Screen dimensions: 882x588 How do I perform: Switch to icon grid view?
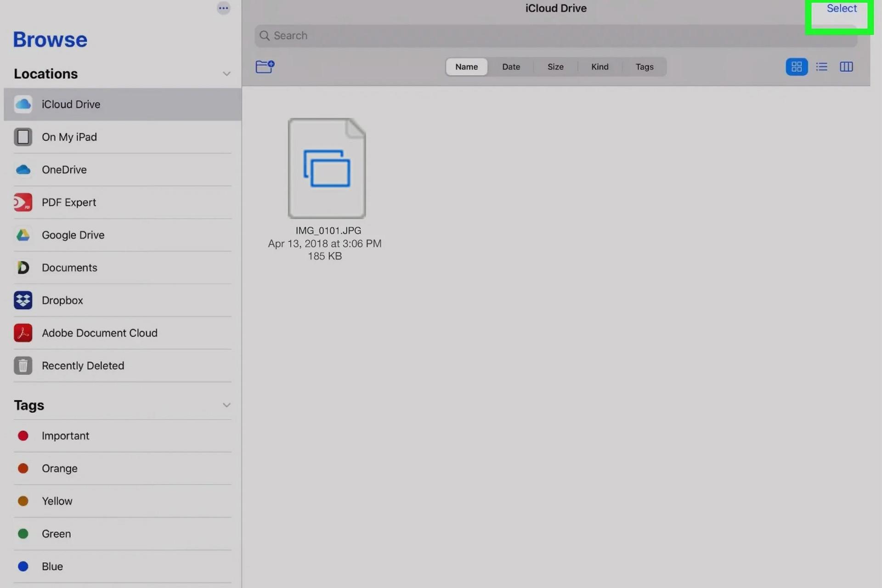pos(797,67)
